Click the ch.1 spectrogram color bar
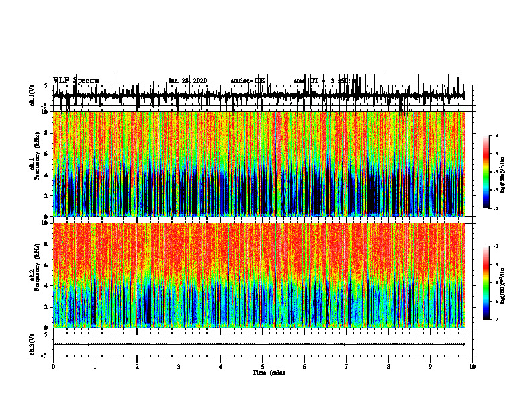532x411 pixels. (486, 172)
